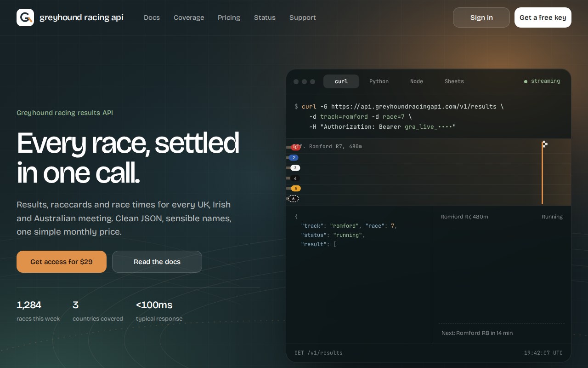Click the Sign in button

click(481, 17)
